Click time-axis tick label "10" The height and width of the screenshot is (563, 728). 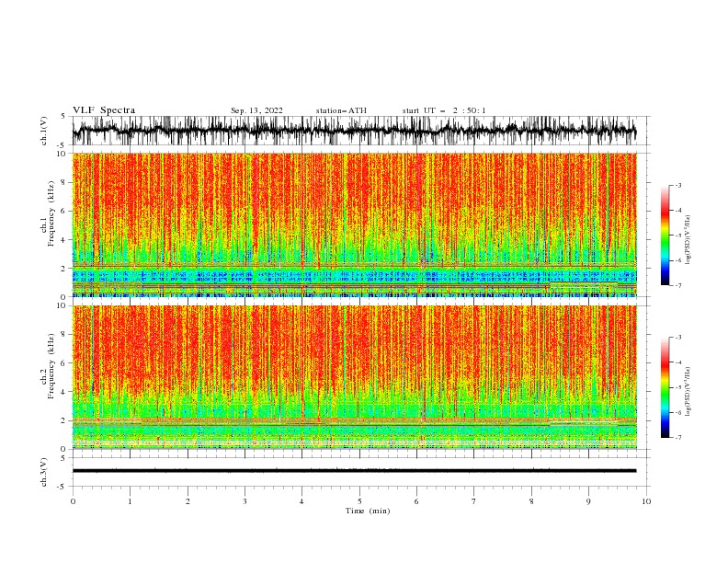point(646,501)
